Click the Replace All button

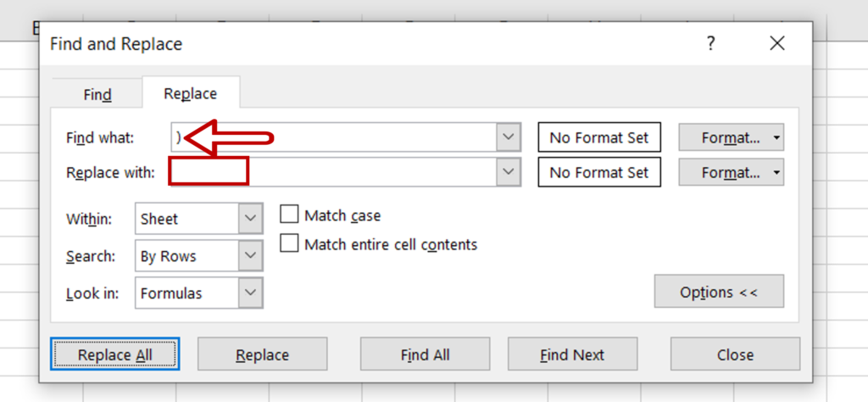114,355
